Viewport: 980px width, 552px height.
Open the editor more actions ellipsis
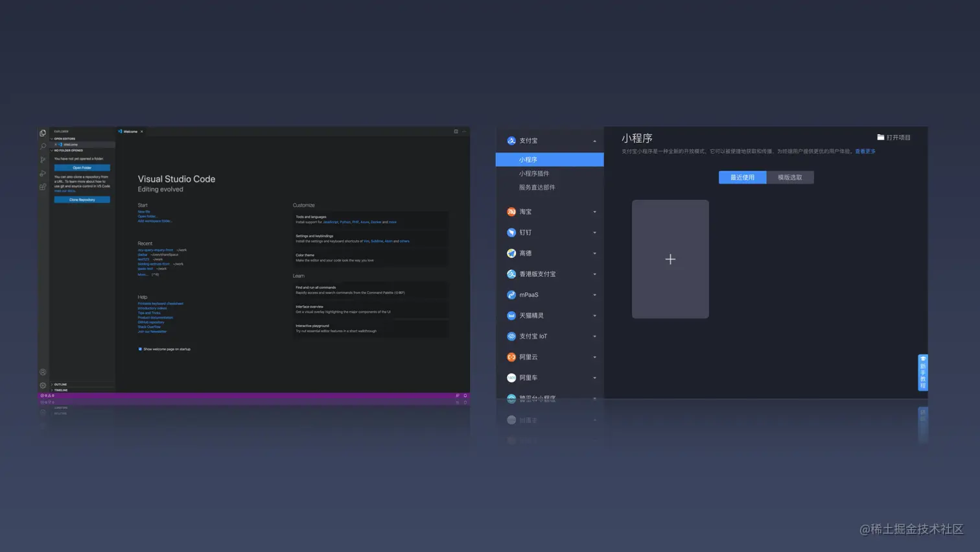[x=464, y=132]
